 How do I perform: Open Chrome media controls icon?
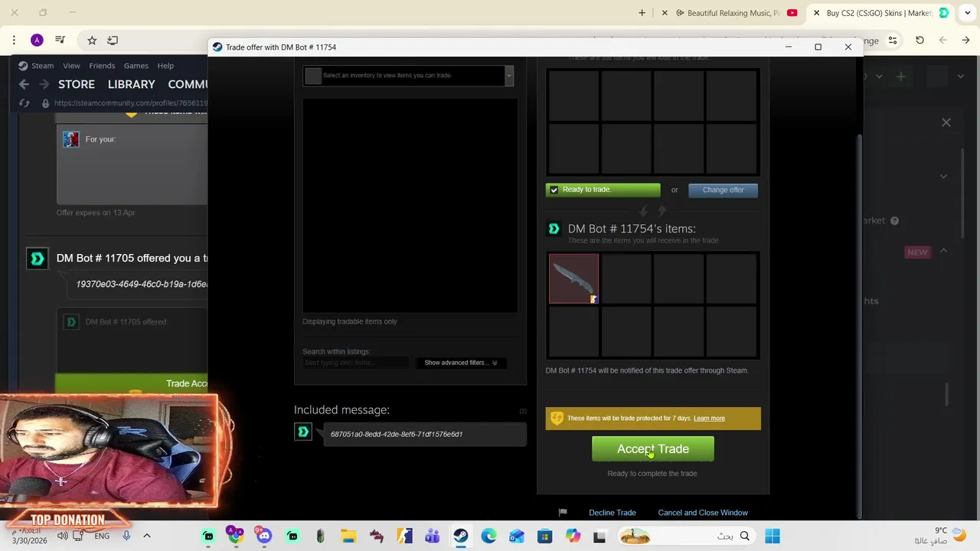(x=60, y=40)
